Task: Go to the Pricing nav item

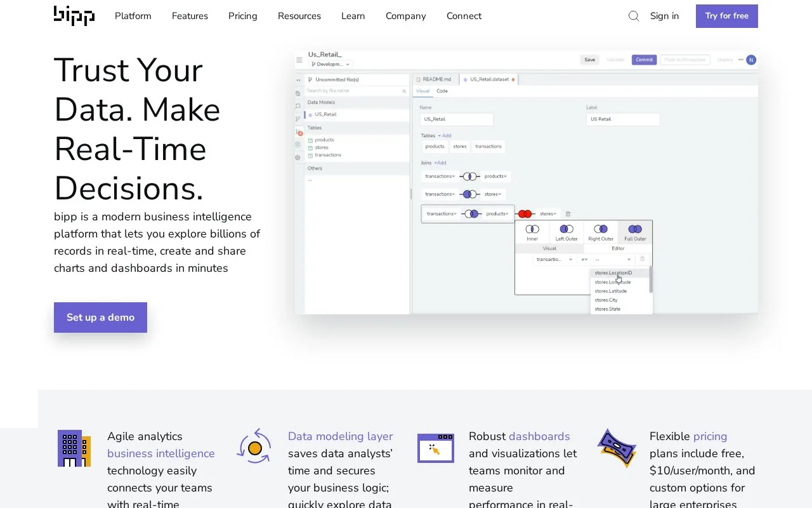Action: click(243, 16)
